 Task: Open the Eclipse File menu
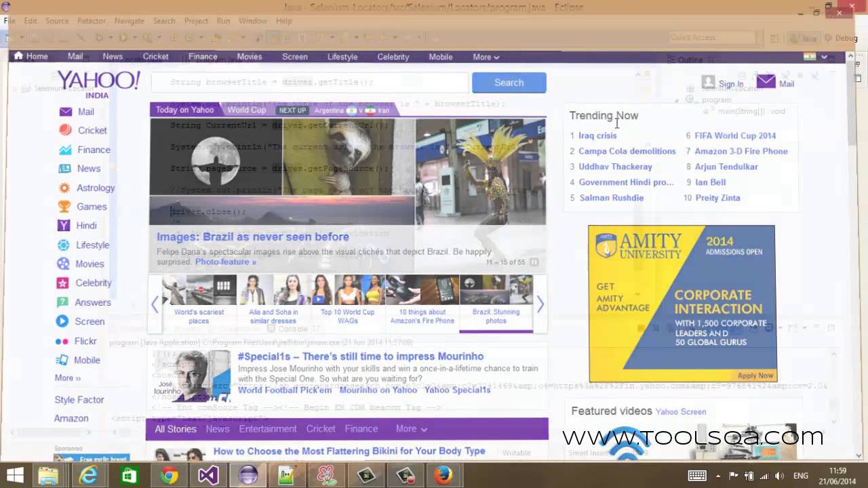10,21
